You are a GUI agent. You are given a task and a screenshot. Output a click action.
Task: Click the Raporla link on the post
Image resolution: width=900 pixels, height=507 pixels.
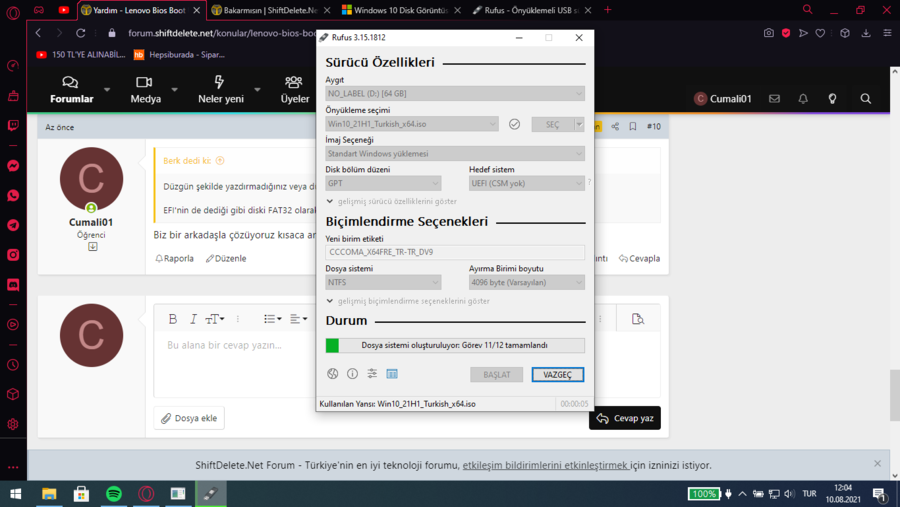[x=174, y=258]
